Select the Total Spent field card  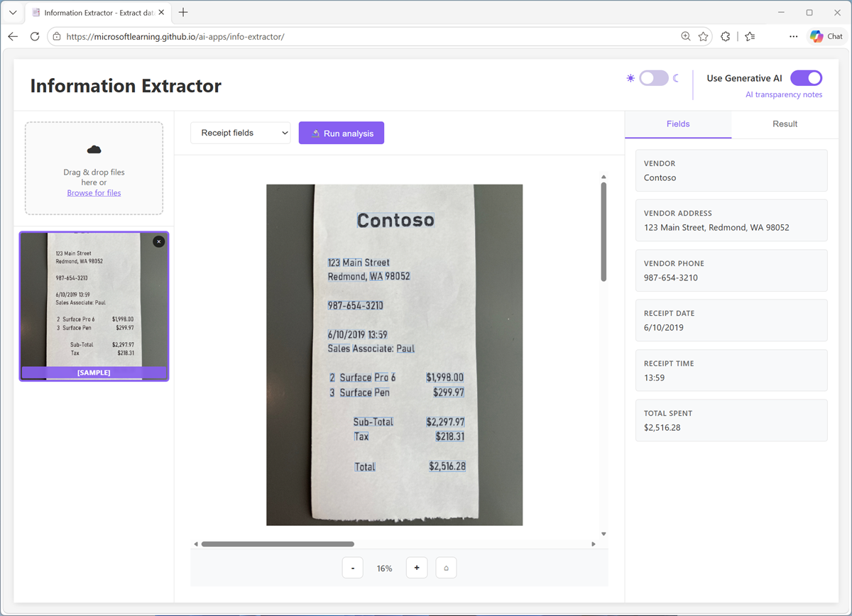[731, 420]
